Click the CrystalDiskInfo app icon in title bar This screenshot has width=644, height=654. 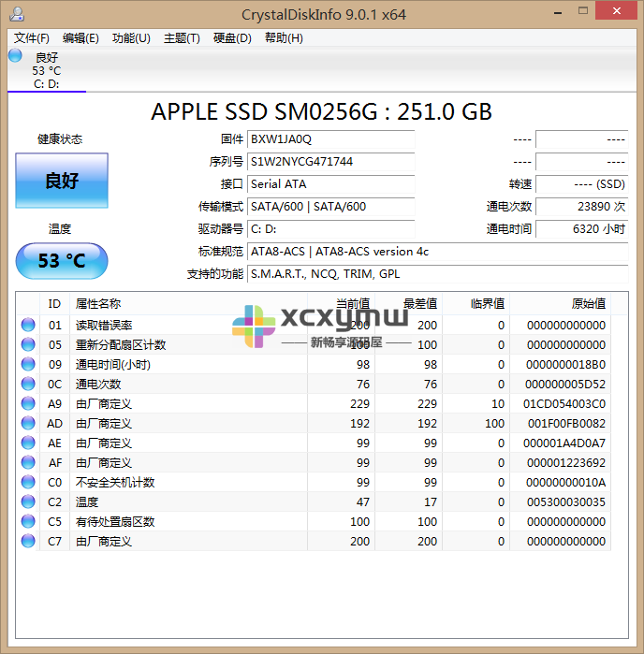click(17, 14)
